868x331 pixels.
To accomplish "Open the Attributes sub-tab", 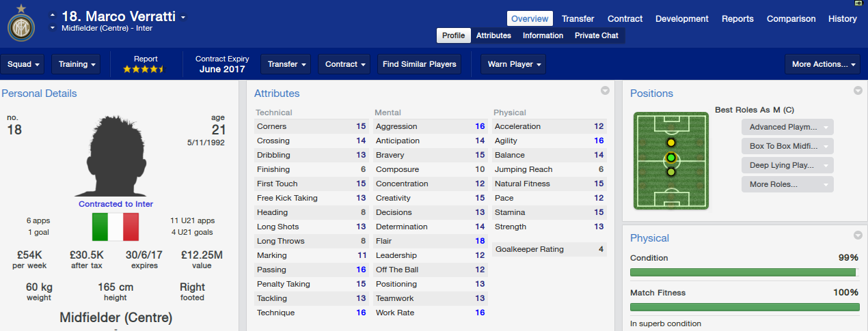I will coord(493,35).
